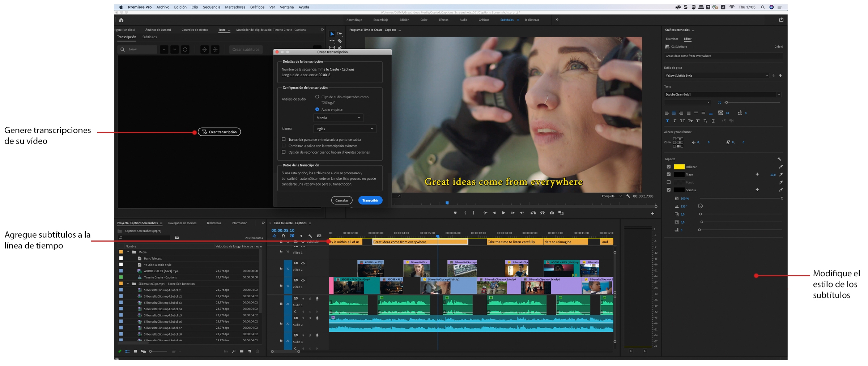868x366 pixels.
Task: Open the Idioma dropdown showing Inglés
Action: coord(345,129)
